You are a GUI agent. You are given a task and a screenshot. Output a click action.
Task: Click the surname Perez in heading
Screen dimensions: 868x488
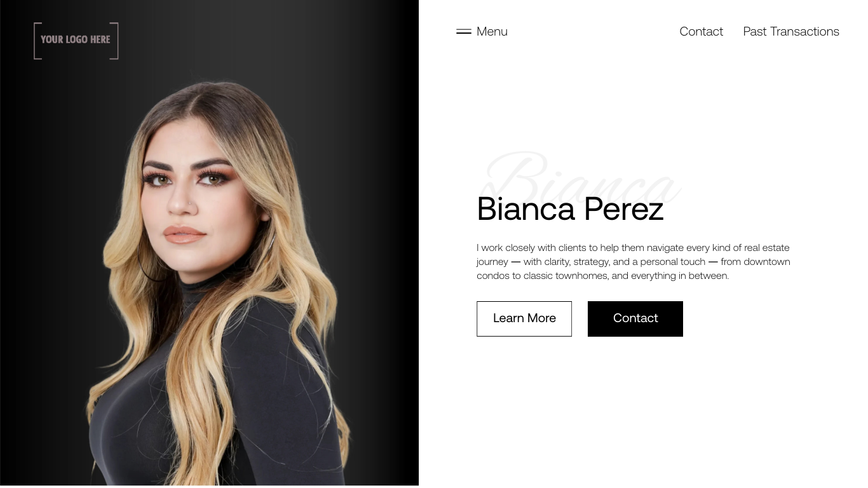coord(624,209)
